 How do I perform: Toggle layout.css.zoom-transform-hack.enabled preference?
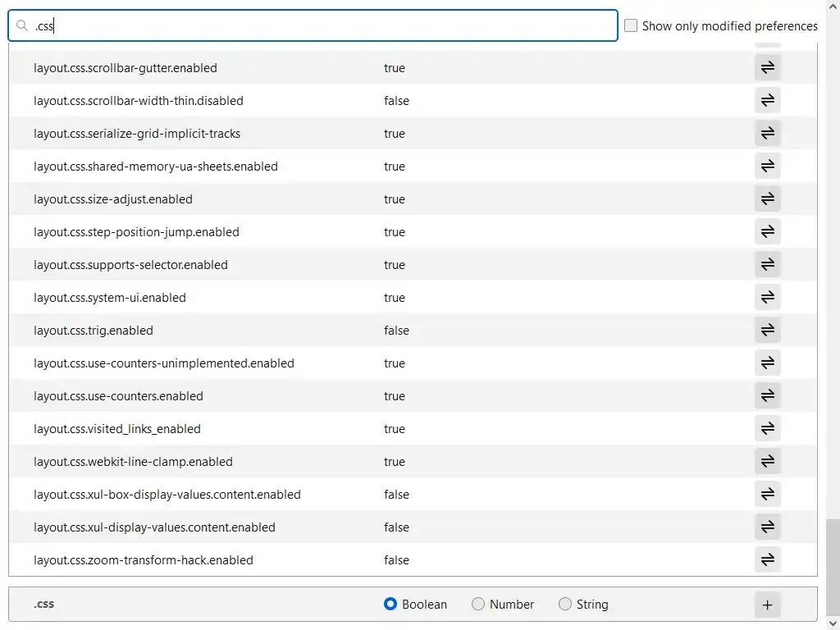(x=768, y=559)
